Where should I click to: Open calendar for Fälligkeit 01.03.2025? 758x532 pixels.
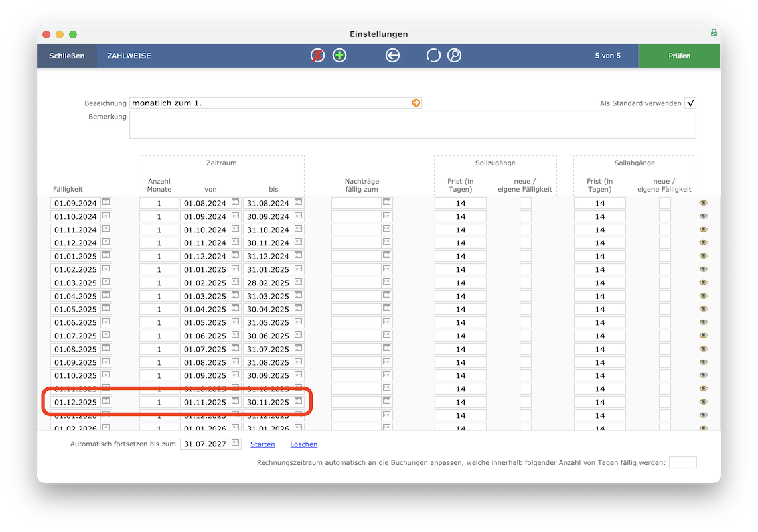(x=106, y=282)
